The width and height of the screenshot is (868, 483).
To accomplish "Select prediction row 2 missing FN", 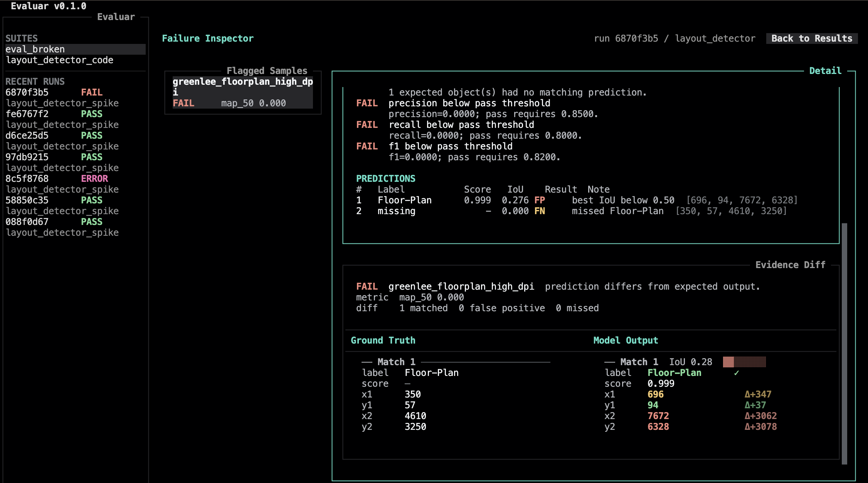I will click(x=571, y=211).
